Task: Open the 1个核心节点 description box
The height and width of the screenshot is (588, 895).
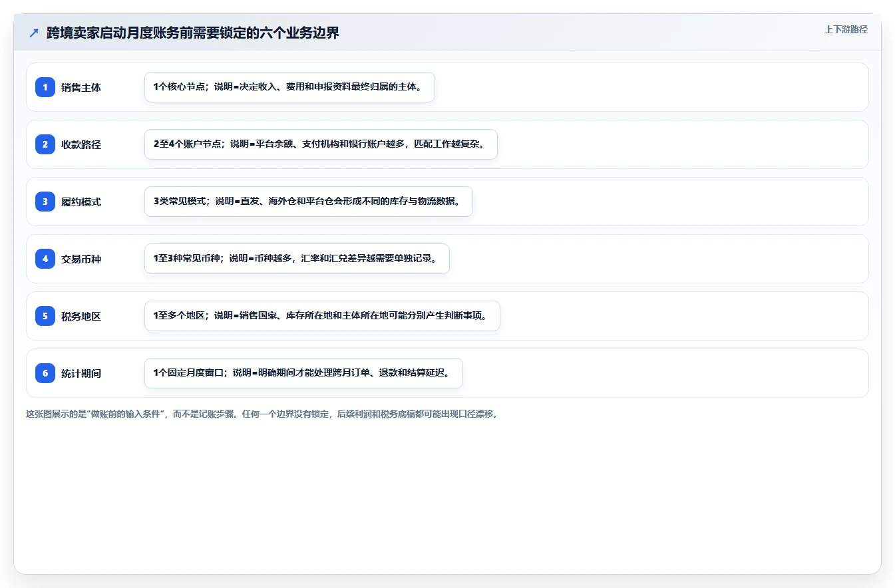Action: pyautogui.click(x=289, y=87)
